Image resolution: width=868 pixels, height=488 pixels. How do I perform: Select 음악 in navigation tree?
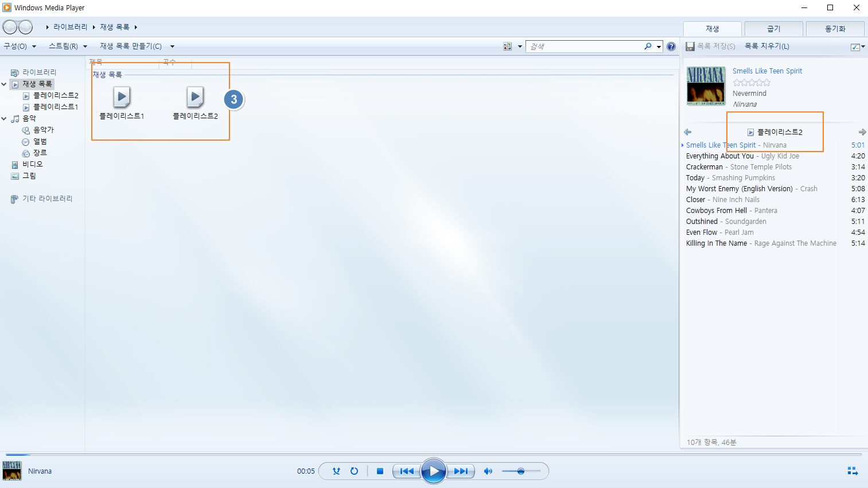[29, 118]
